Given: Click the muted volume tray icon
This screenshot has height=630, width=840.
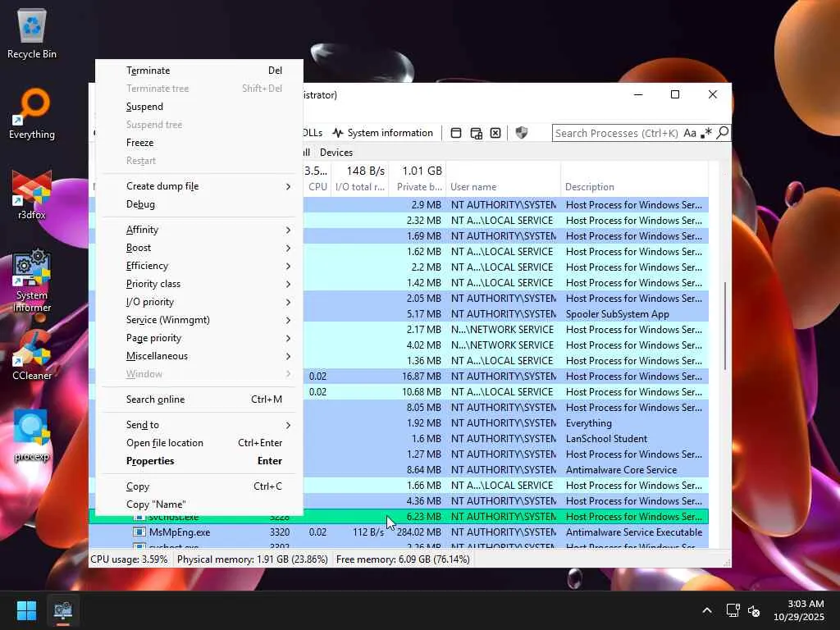Looking at the screenshot, I should click(754, 610).
